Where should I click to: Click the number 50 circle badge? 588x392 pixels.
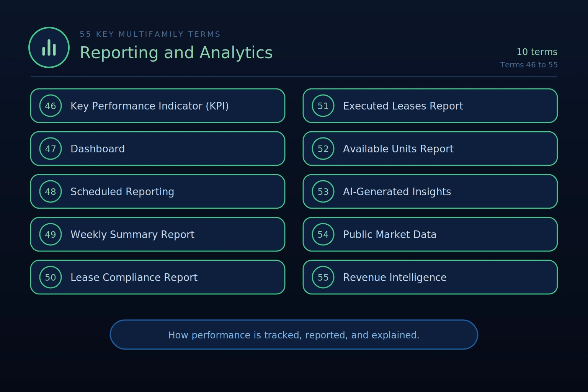point(51,277)
